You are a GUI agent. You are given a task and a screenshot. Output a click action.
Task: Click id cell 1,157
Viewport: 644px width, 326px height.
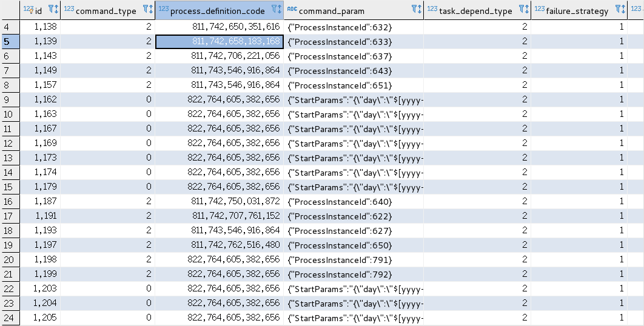point(40,85)
